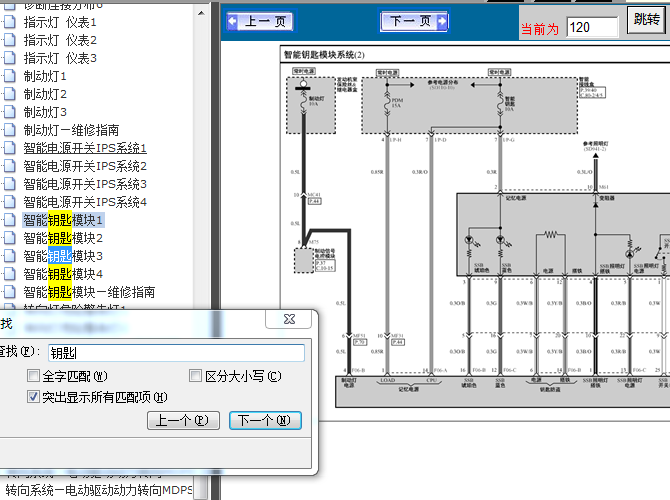Select 制动灯3 in the list

(45, 112)
